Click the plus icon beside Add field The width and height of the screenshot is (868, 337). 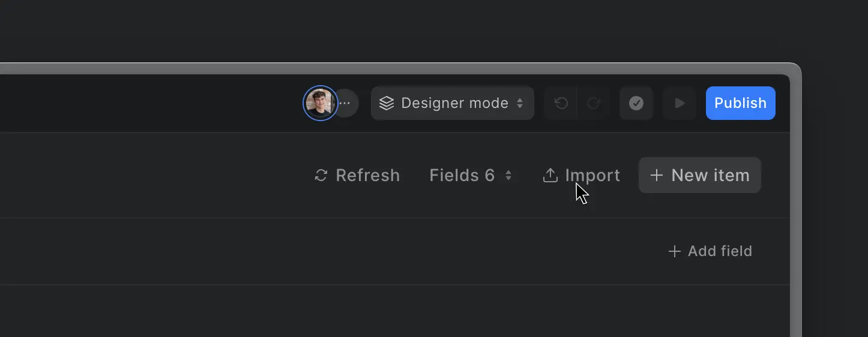tap(675, 251)
